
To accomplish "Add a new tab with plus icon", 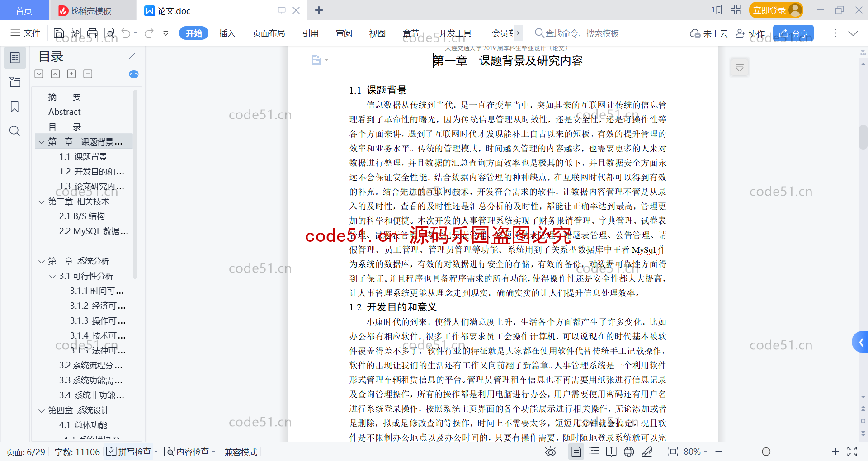I will tap(319, 10).
